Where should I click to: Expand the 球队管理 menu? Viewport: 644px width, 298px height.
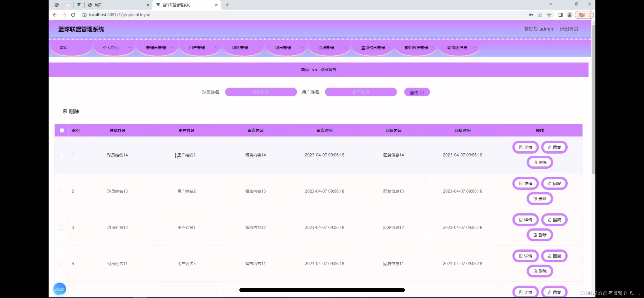[243, 48]
